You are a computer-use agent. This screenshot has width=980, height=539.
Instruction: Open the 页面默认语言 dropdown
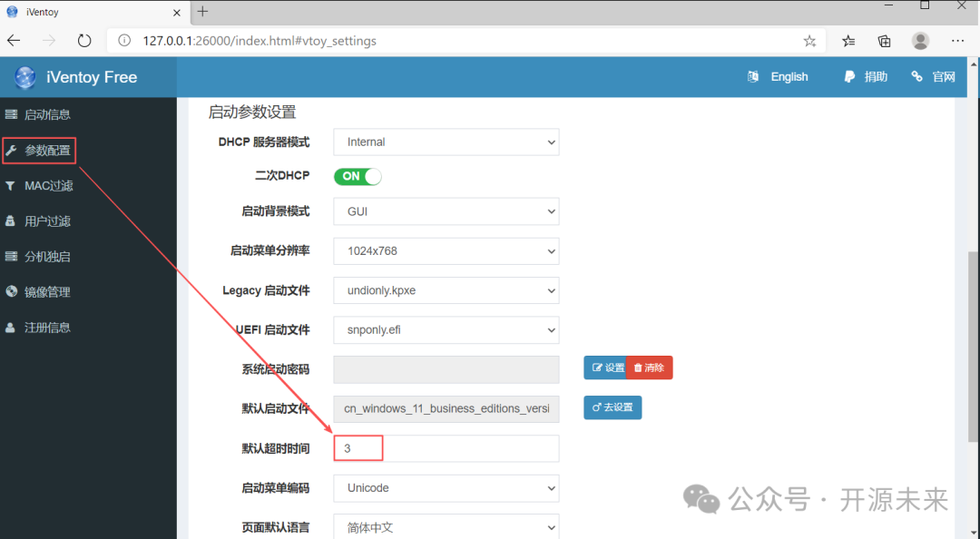[446, 526]
